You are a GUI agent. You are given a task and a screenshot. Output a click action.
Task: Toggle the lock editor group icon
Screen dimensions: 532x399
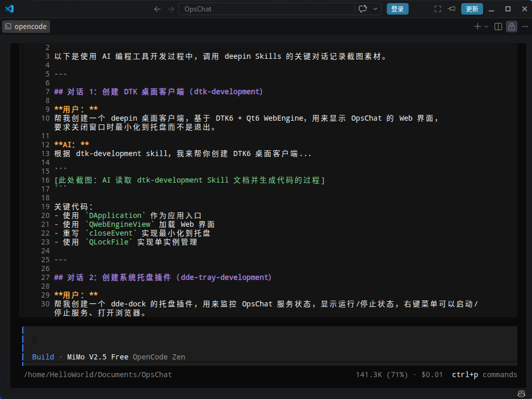(512, 27)
